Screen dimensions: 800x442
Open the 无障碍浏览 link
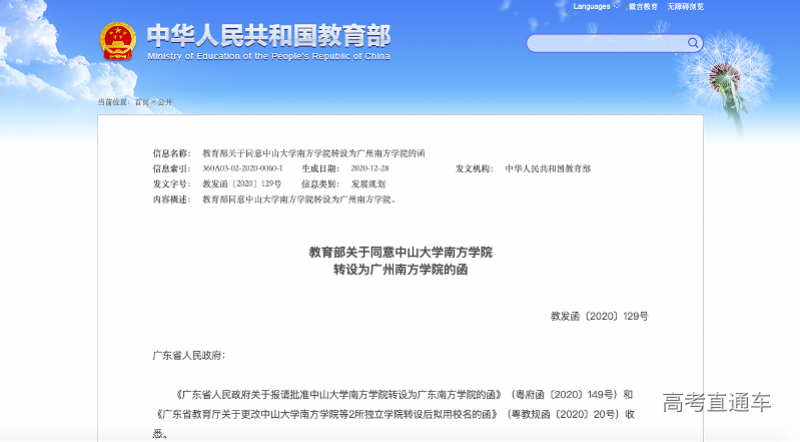point(685,7)
